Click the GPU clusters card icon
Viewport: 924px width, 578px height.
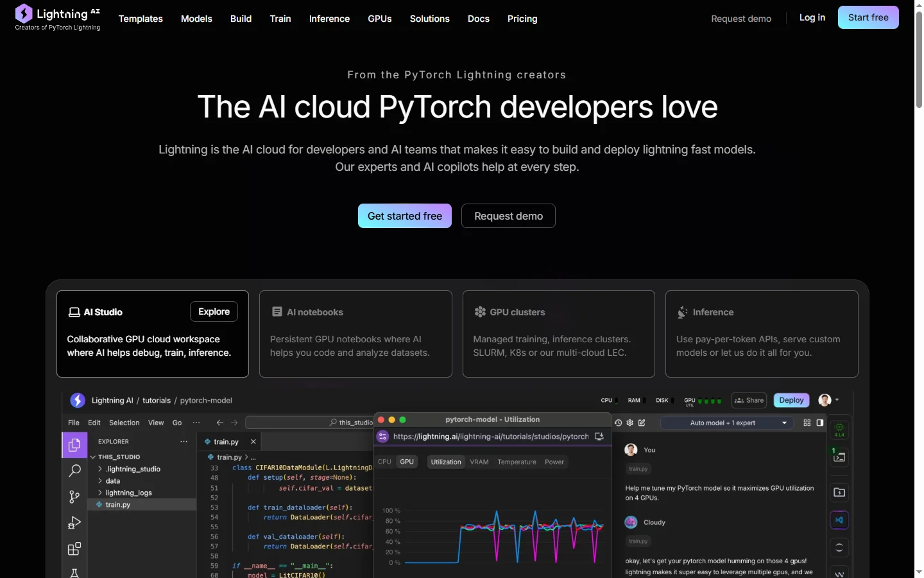pyautogui.click(x=480, y=311)
